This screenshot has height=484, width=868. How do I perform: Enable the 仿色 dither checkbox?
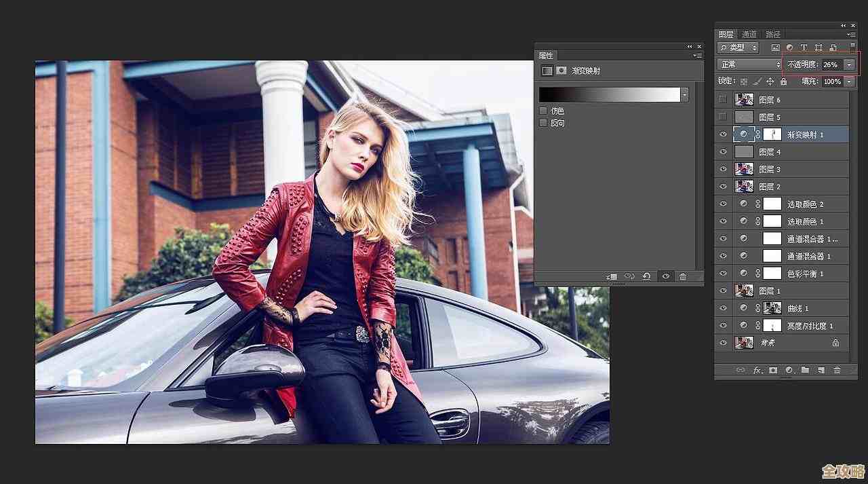pyautogui.click(x=542, y=111)
